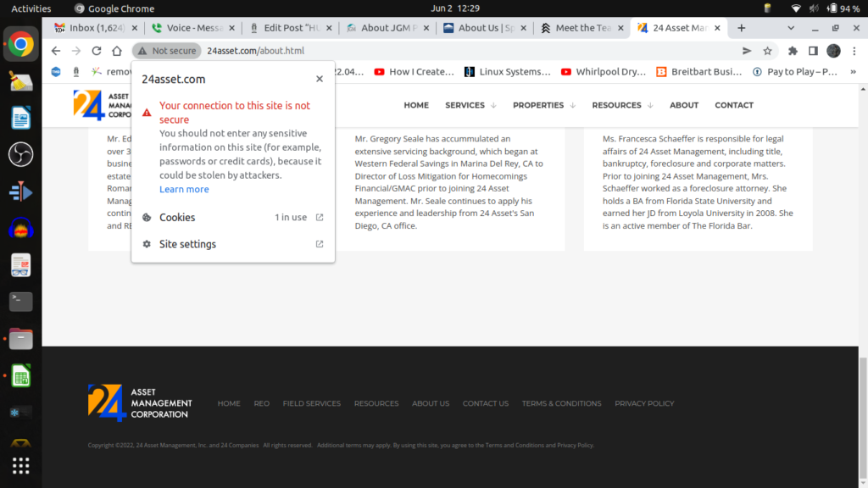Switch to the Gmail Inbox tab
This screenshot has width=868, height=488.
click(x=97, y=28)
